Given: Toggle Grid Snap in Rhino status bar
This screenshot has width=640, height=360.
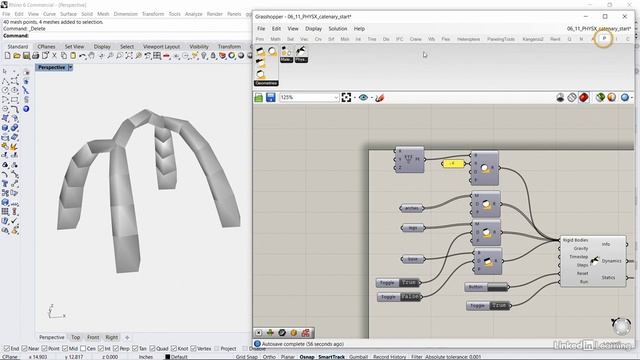Looking at the screenshot, I should 247,357.
